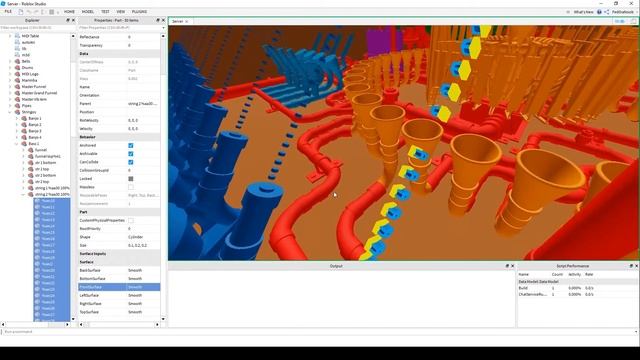Open the Filter Properties dropdown arrow
This screenshot has width=640, height=360.
click(x=163, y=28)
